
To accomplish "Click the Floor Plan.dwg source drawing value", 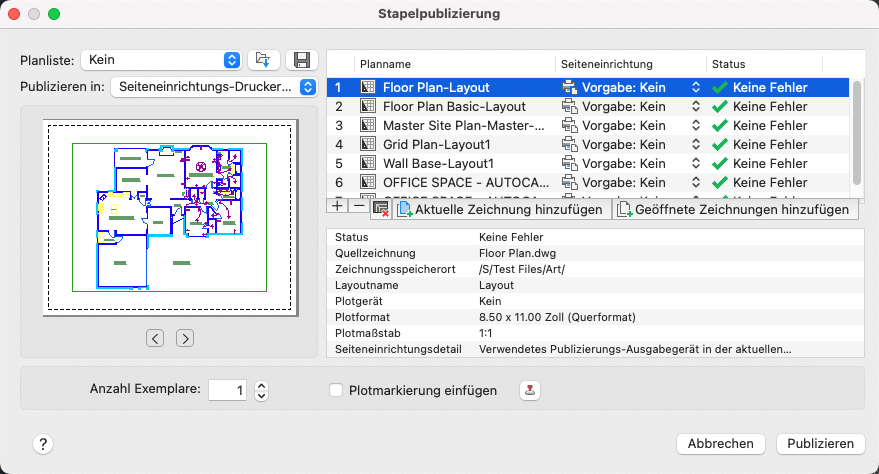I will click(x=517, y=253).
